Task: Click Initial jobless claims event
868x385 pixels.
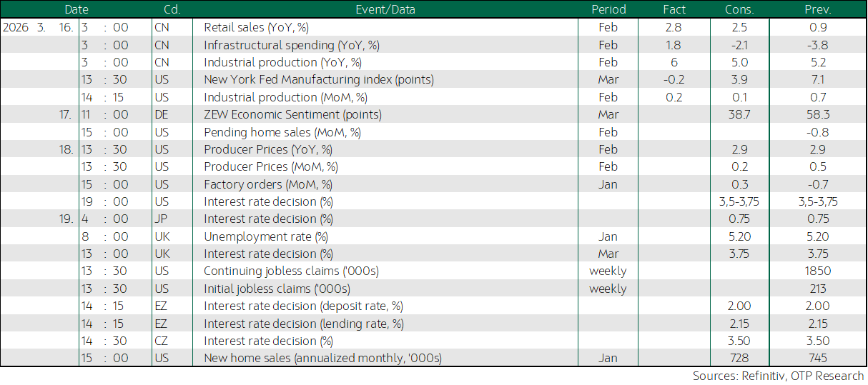Action: 277,289
